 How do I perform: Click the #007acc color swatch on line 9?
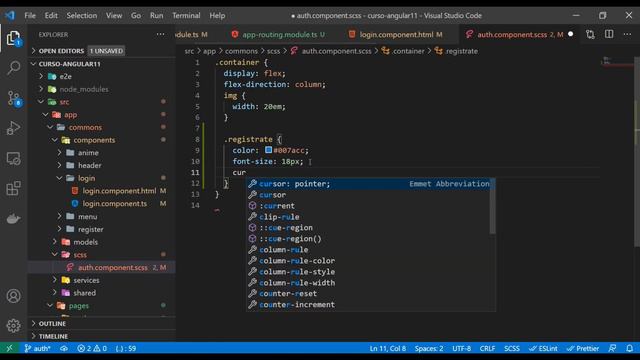pos(268,150)
